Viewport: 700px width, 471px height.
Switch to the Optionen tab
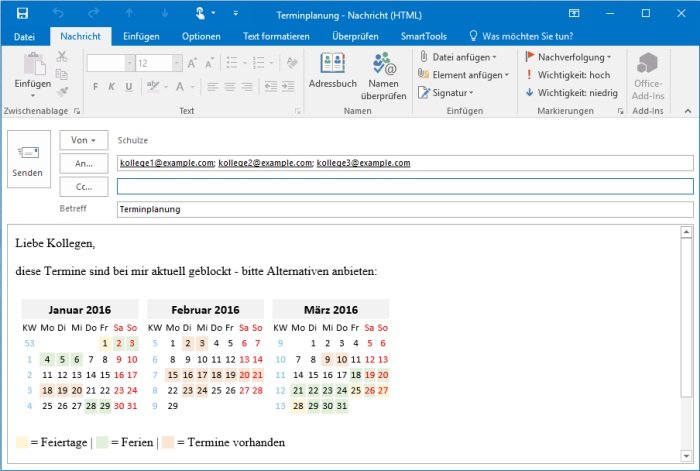click(201, 37)
